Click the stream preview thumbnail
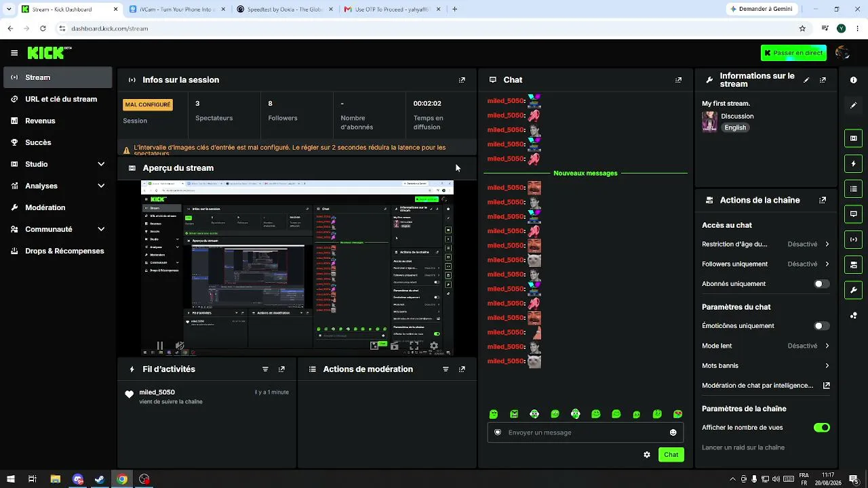 (x=298, y=268)
